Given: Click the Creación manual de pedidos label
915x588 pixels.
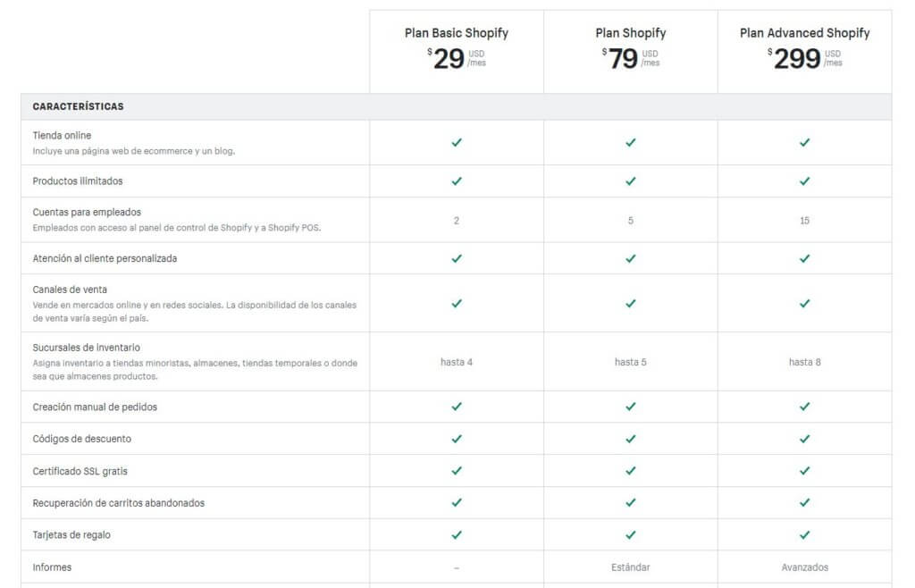Looking at the screenshot, I should click(x=95, y=407).
